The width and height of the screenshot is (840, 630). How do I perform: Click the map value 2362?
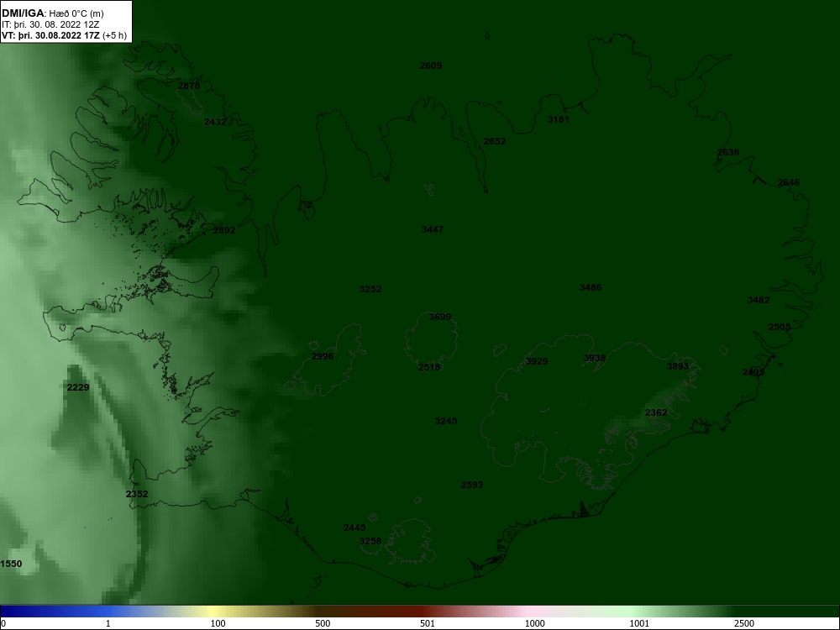pos(656,412)
